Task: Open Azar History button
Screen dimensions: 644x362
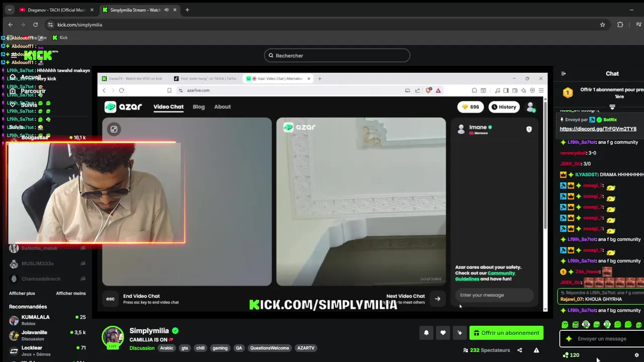Action: click(x=504, y=107)
